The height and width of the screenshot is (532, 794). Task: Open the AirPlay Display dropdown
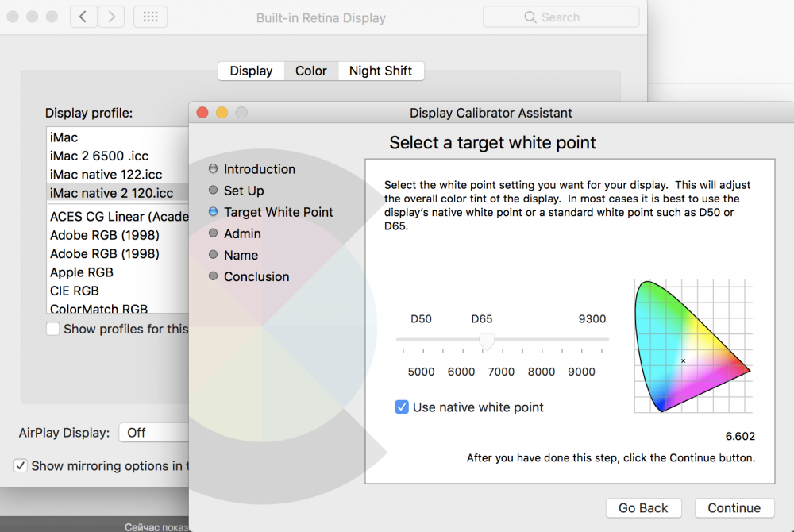click(154, 433)
